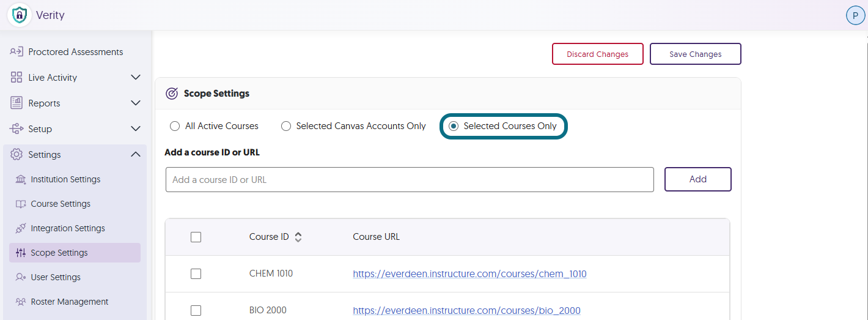
Task: Click the Reports icon in sidebar
Action: coord(17,103)
